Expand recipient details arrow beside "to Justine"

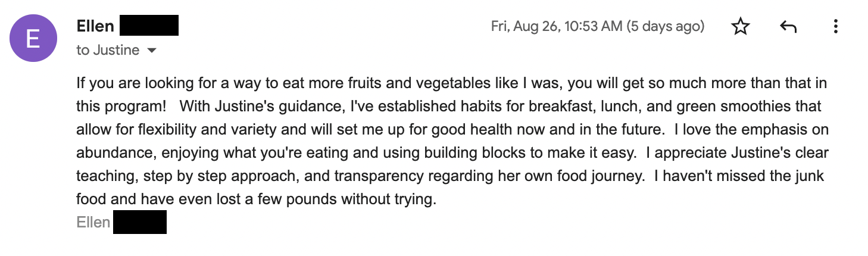pyautogui.click(x=151, y=51)
